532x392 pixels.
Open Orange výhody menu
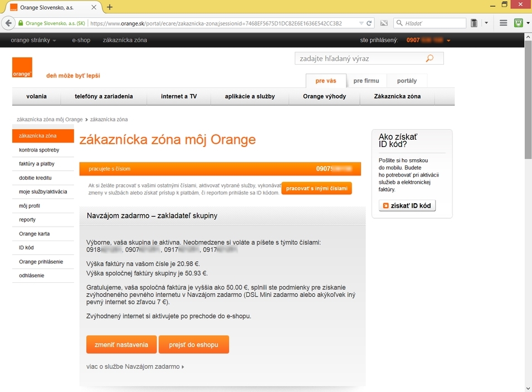(x=324, y=96)
